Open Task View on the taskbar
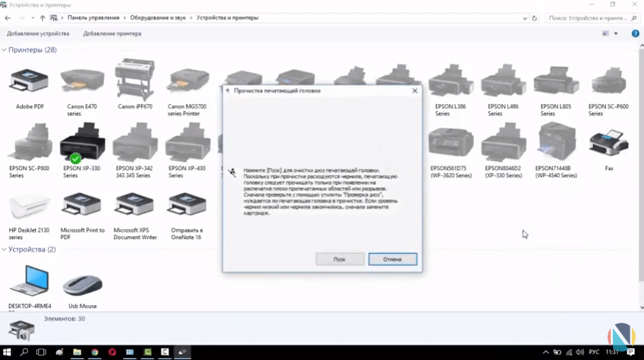 41,352
